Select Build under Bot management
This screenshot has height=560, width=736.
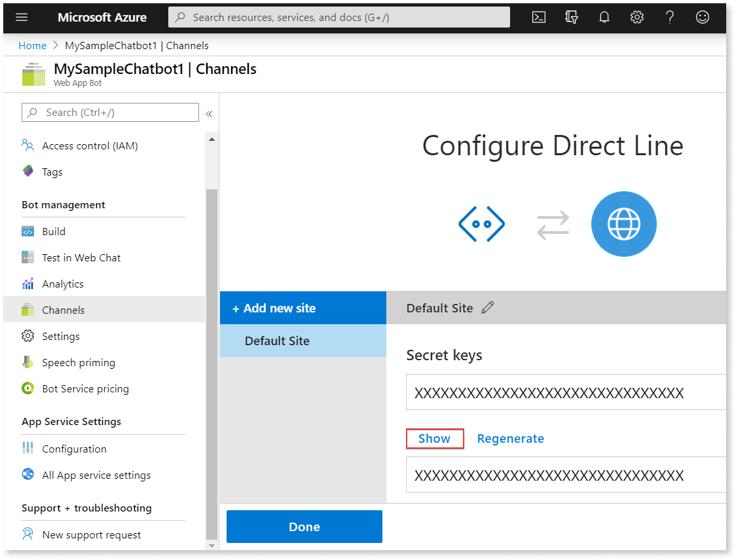tap(54, 231)
